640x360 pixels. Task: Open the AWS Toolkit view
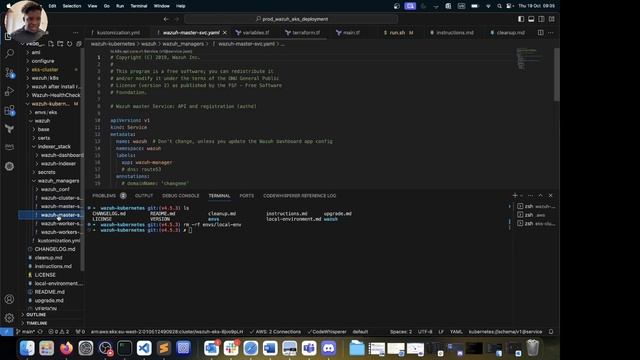click(9, 147)
